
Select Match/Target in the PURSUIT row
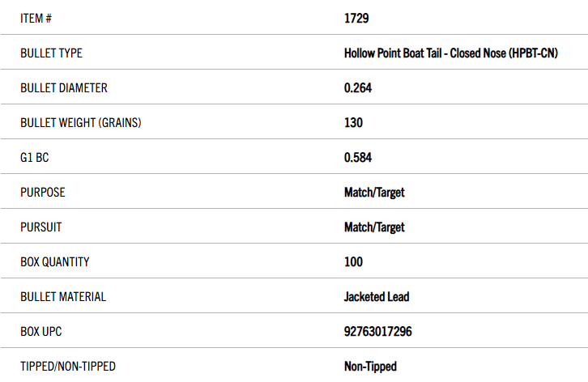point(374,227)
